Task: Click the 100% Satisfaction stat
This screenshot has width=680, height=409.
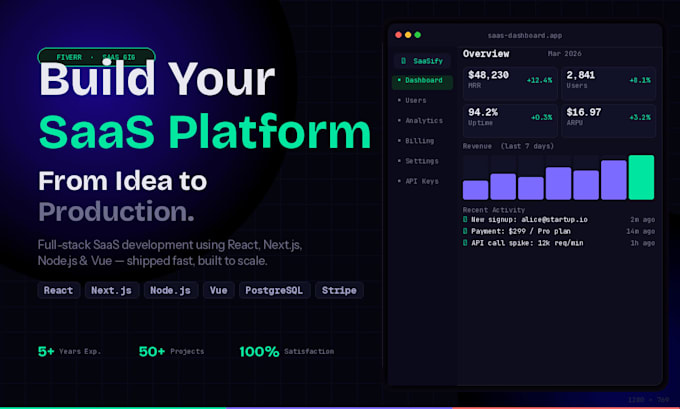Action: click(x=287, y=351)
